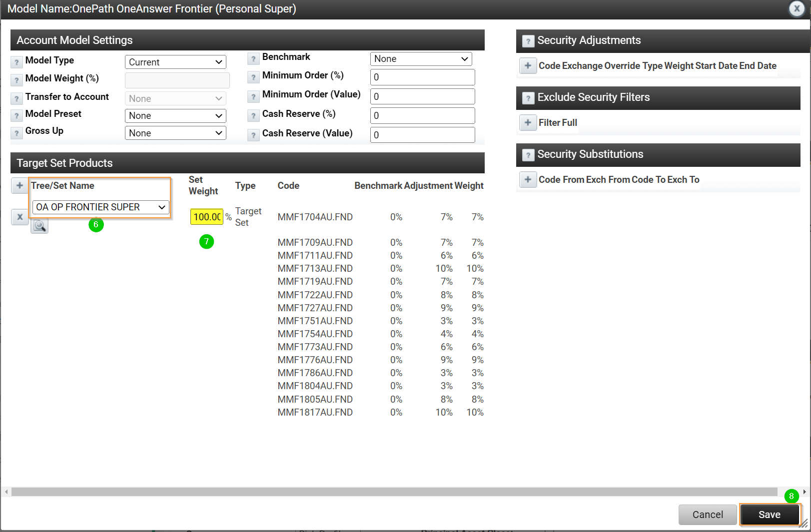This screenshot has width=811, height=532.
Task: Open the Model Preset dropdown
Action: (175, 115)
